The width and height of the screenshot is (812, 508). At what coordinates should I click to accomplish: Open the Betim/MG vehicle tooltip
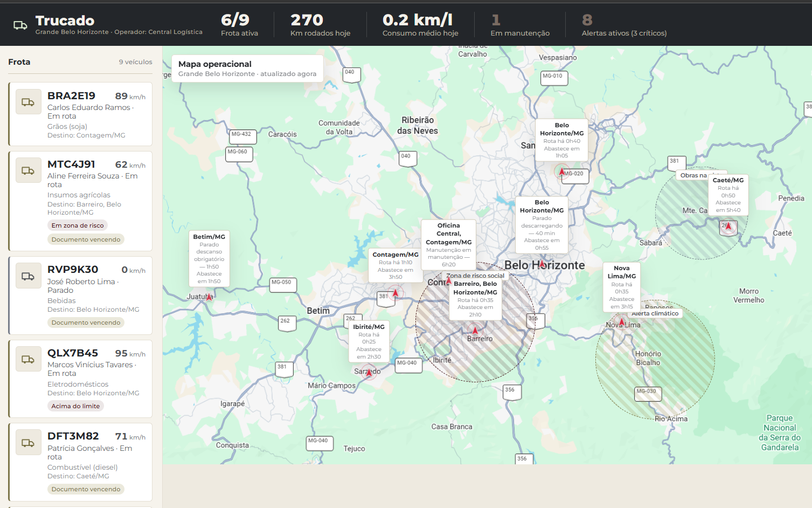tap(209, 259)
